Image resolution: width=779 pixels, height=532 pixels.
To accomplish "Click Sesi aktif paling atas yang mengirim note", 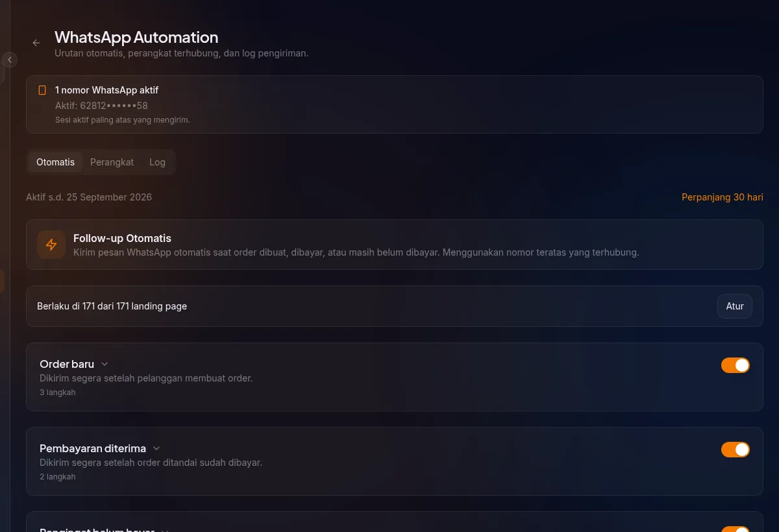I will (122, 120).
